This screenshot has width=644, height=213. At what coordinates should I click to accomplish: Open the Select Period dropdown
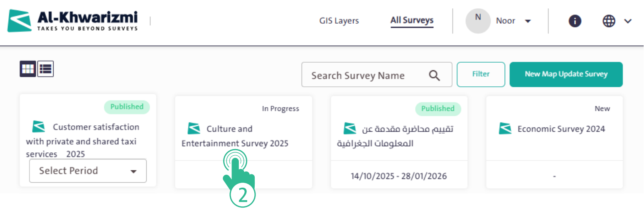tap(88, 171)
